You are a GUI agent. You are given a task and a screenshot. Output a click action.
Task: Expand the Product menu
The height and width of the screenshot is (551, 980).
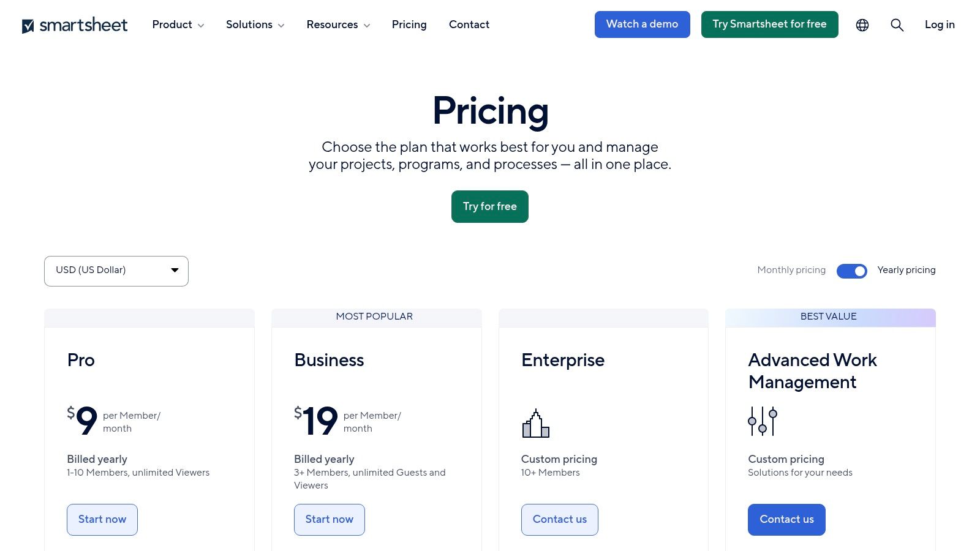click(x=178, y=24)
